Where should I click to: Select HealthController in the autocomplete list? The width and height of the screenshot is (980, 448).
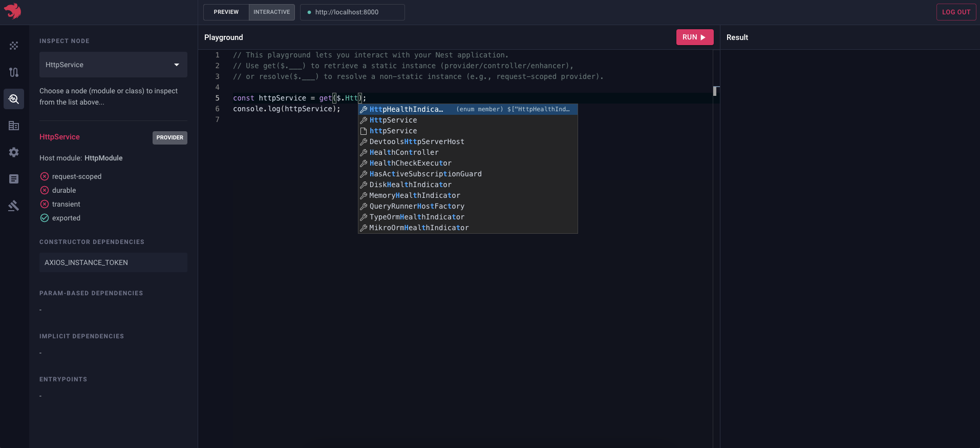coord(404,152)
